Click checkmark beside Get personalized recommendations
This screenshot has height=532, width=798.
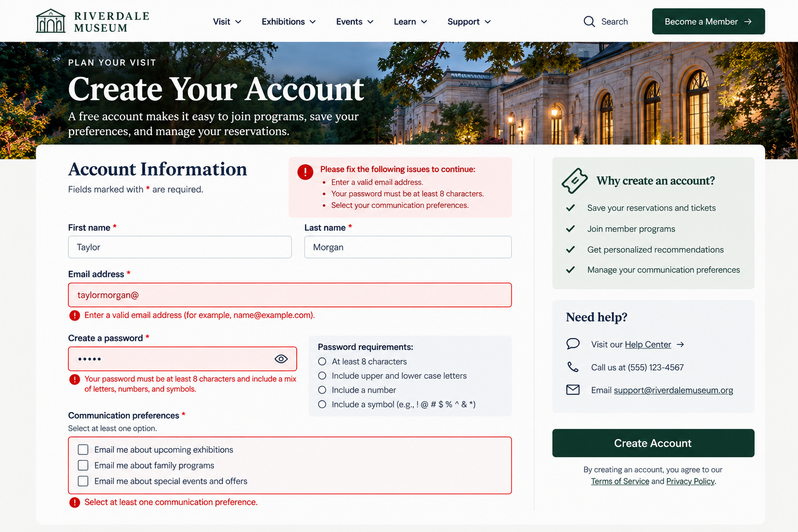coord(570,249)
